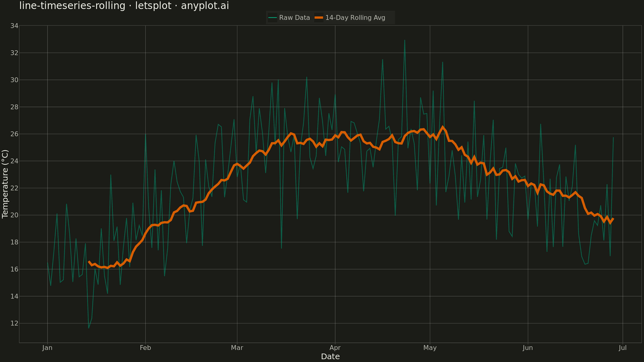
Task: Click the Jun tick label
Action: pyautogui.click(x=528, y=348)
